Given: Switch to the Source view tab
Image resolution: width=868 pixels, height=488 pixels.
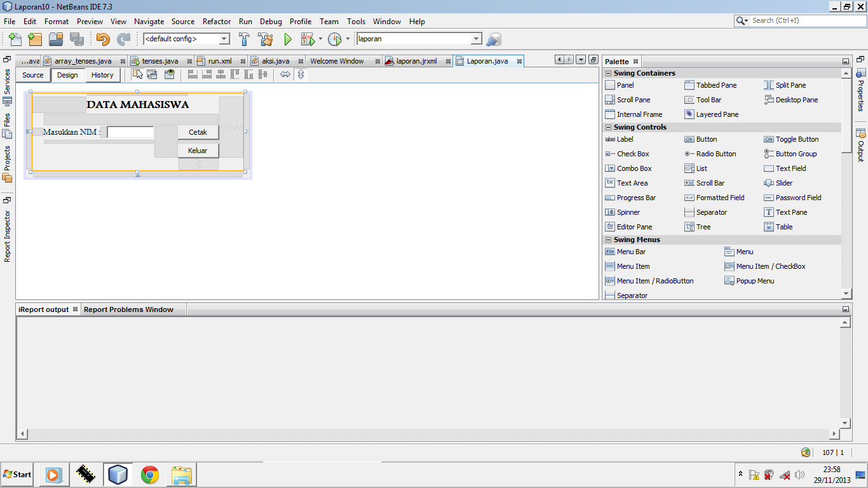Looking at the screenshot, I should (32, 74).
